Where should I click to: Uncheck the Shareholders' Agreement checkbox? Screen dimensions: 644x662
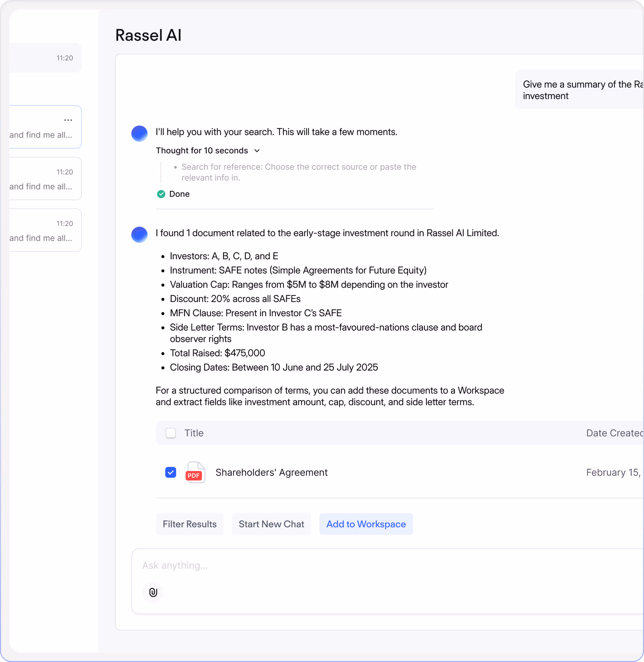click(170, 472)
